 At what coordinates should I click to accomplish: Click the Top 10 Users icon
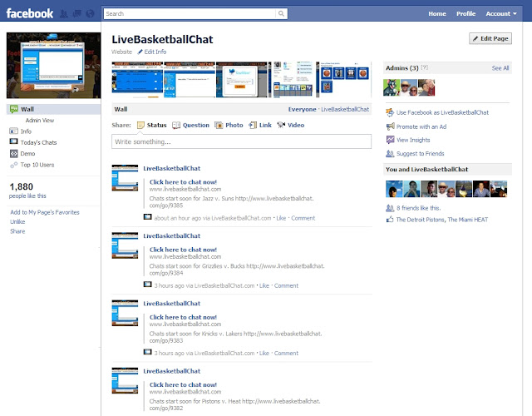[x=13, y=165]
